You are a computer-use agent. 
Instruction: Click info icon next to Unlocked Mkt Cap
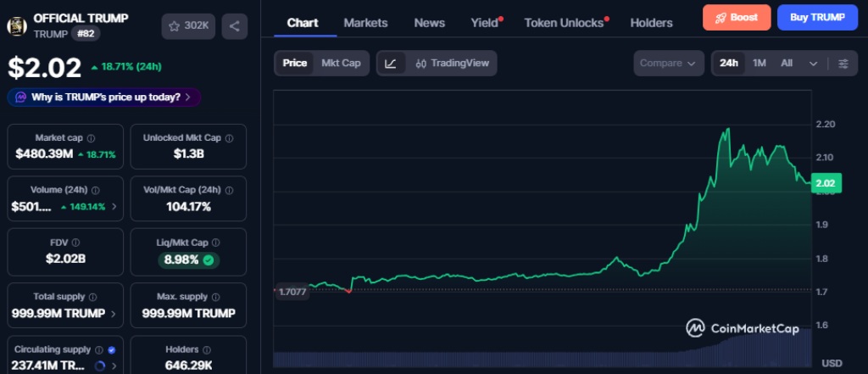click(x=229, y=138)
